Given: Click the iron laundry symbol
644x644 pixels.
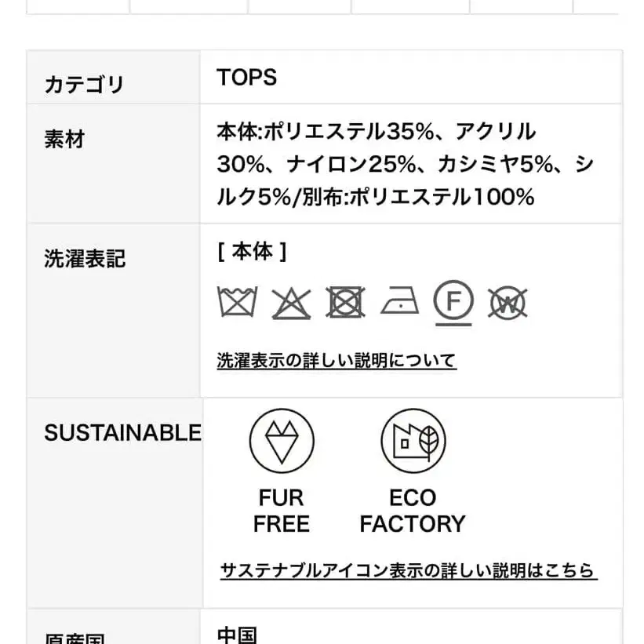Looking at the screenshot, I should [x=400, y=302].
